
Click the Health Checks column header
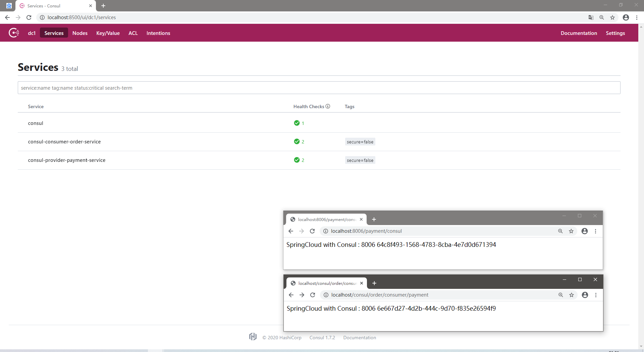tap(309, 106)
